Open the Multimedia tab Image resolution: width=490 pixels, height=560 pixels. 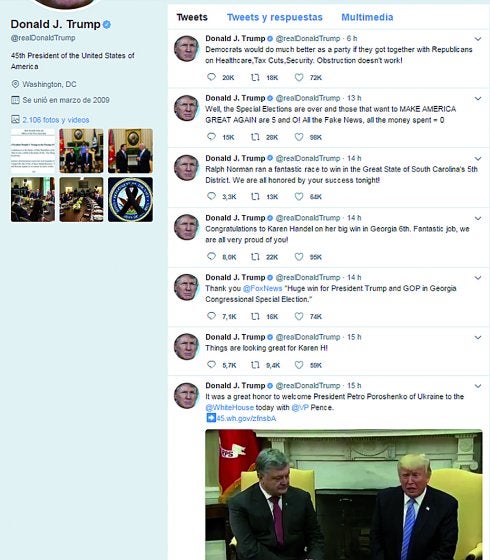367,17
